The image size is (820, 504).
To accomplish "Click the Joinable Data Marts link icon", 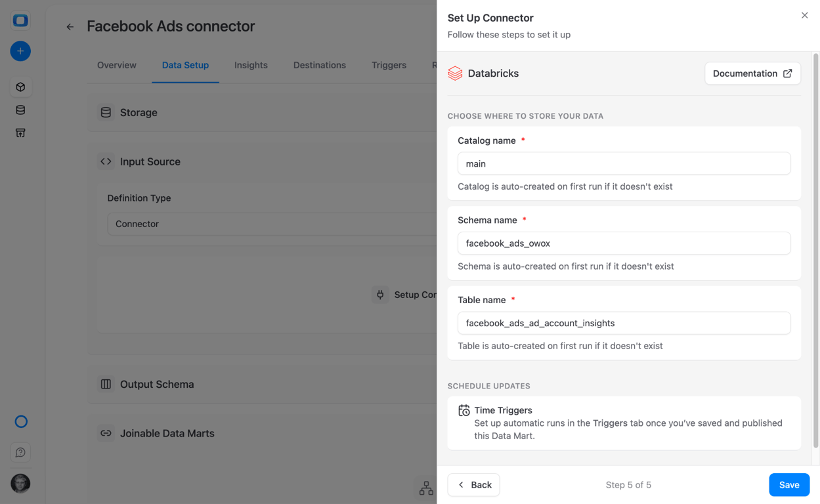I will [106, 433].
